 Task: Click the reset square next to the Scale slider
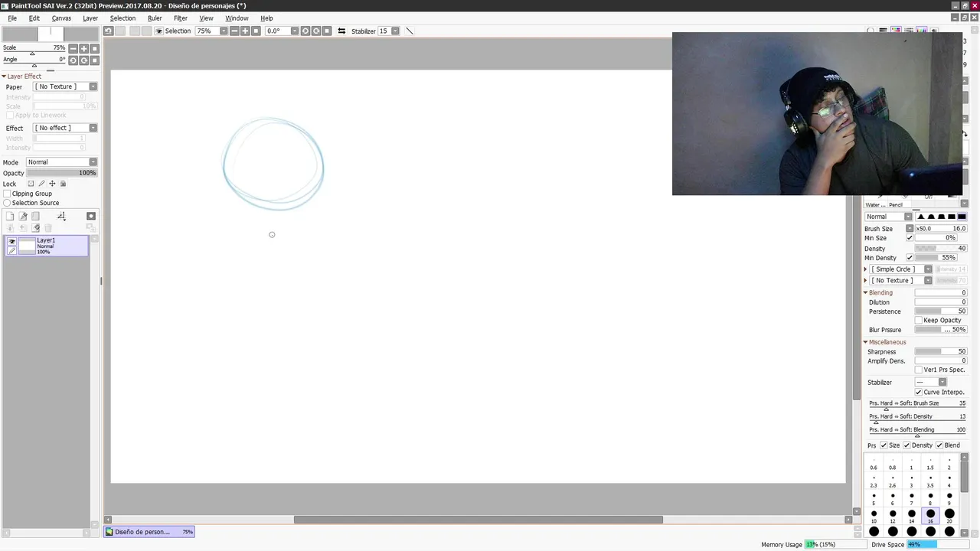94,48
